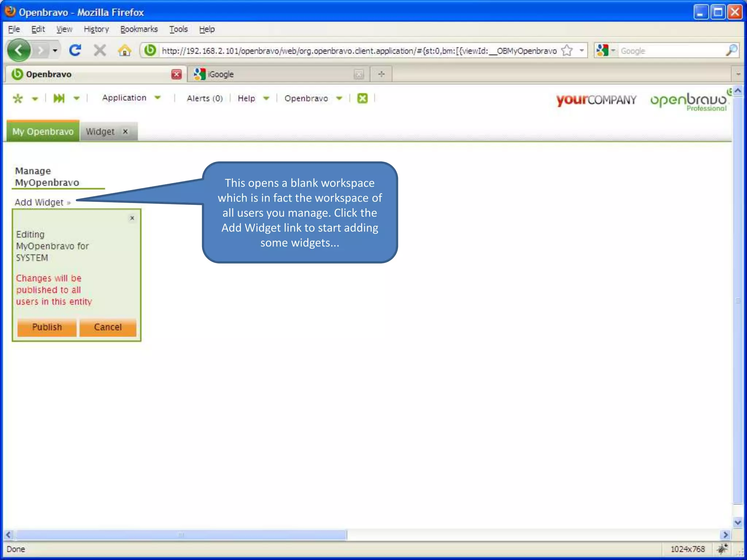Open the Openbravo user menu
The image size is (747, 560).
click(x=306, y=98)
